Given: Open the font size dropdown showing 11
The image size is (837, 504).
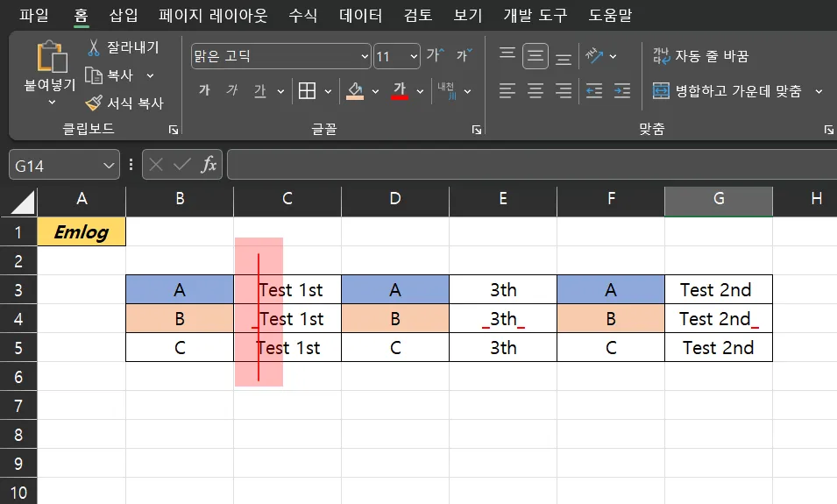Looking at the screenshot, I should click(415, 56).
